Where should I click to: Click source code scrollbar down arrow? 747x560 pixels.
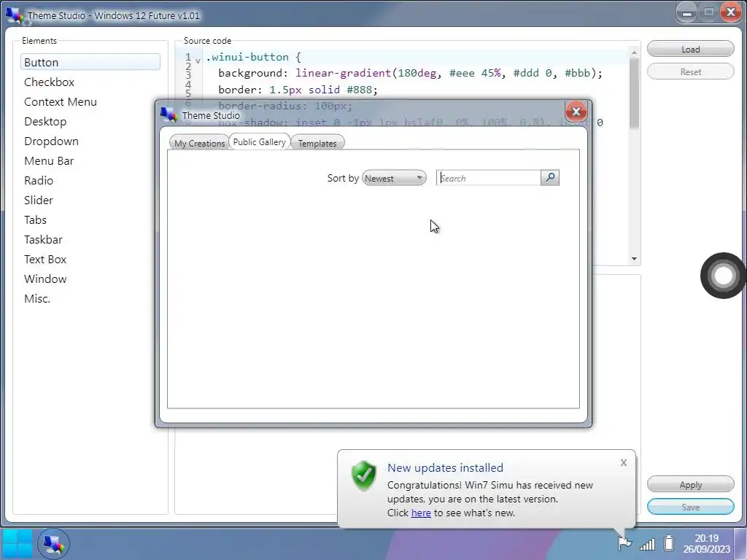point(634,259)
